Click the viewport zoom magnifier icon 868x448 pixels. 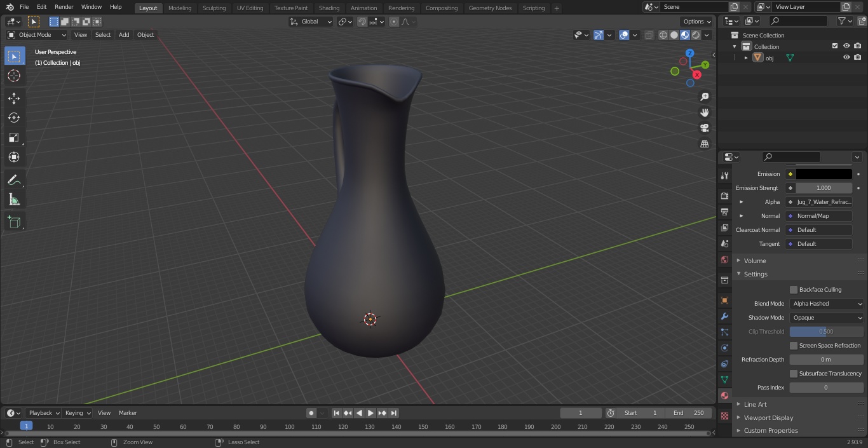(x=704, y=97)
